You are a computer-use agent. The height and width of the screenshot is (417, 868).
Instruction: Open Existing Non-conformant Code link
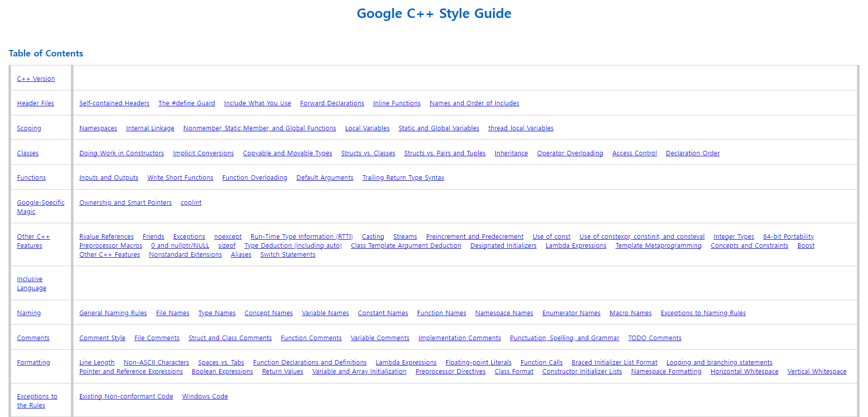point(126,397)
